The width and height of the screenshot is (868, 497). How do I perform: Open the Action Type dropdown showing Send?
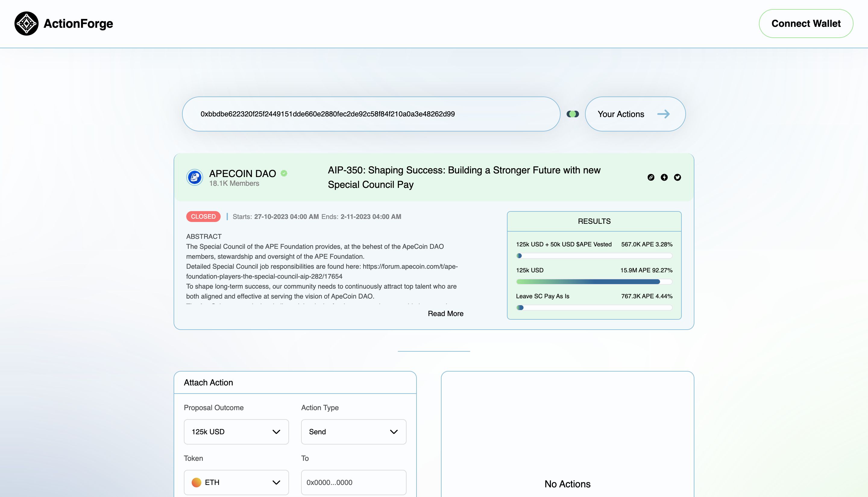(354, 432)
